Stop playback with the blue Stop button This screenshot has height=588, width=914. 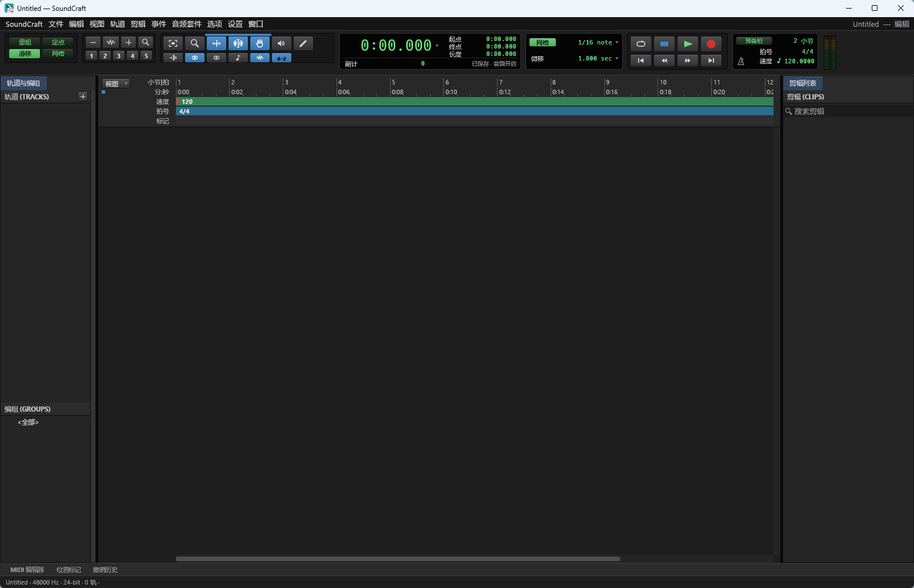[x=664, y=44]
